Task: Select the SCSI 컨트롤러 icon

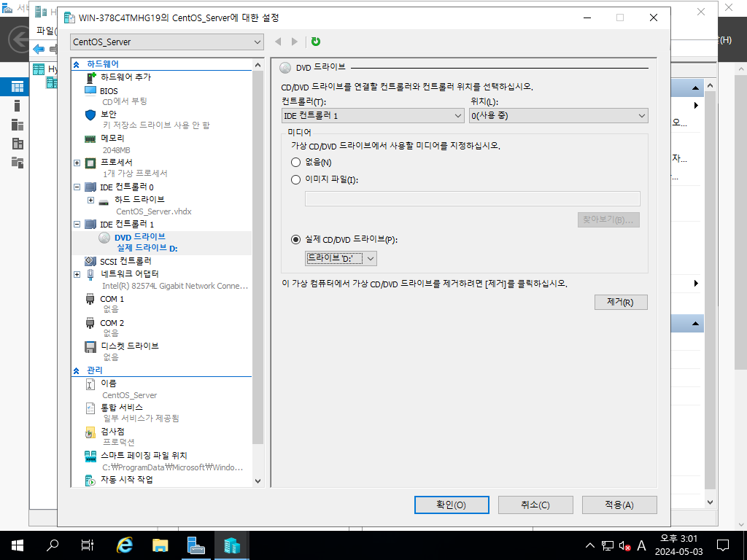Action: [90, 261]
